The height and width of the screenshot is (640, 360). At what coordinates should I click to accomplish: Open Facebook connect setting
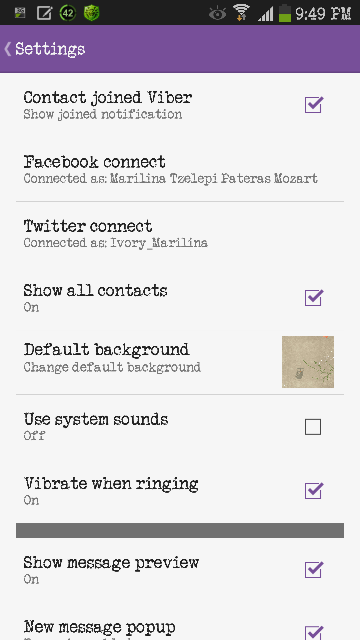pos(180,169)
